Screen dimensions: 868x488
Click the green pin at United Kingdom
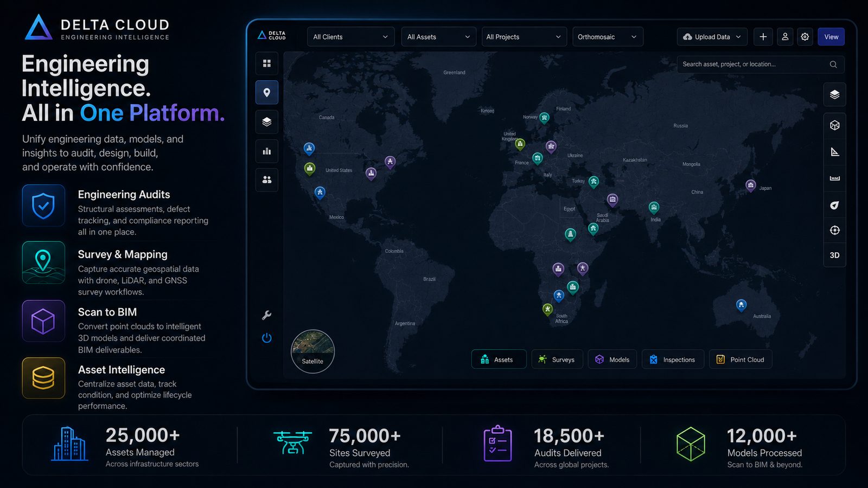(x=520, y=144)
